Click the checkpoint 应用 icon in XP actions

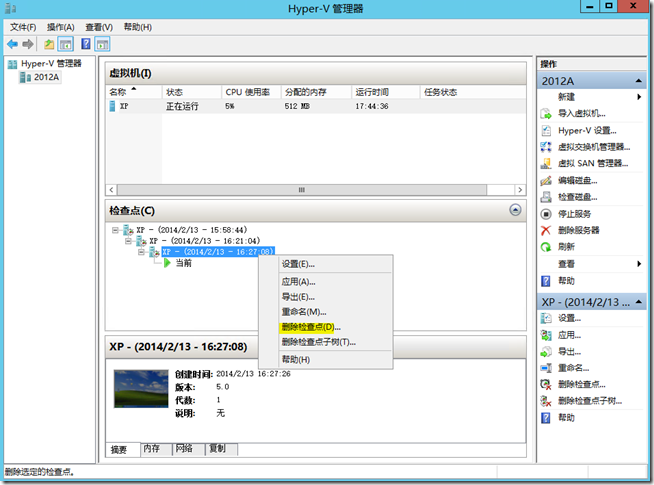[546, 335]
